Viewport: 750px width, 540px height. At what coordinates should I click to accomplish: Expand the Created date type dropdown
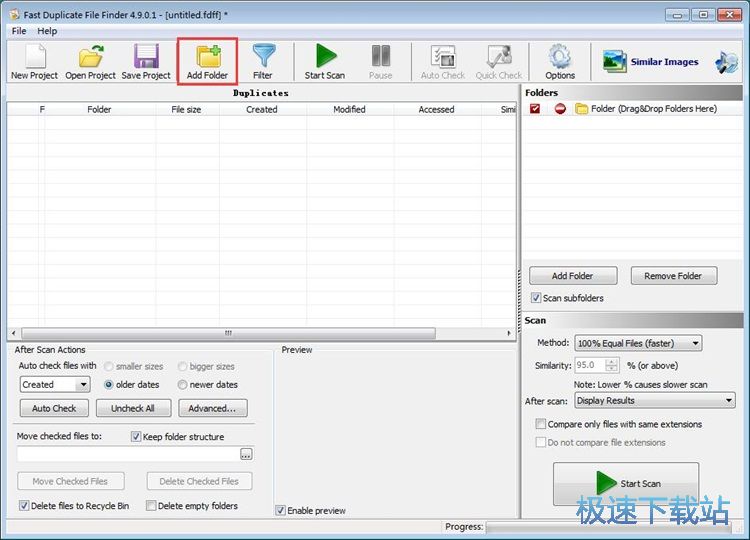55,384
